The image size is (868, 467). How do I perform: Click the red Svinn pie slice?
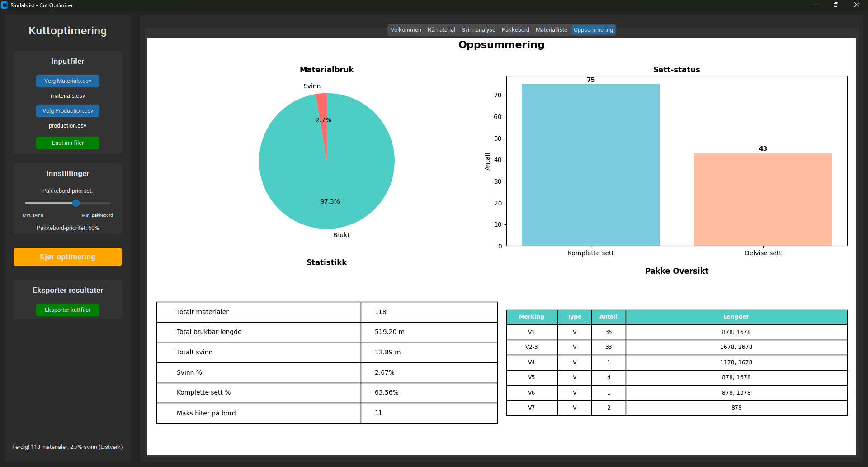(x=322, y=109)
